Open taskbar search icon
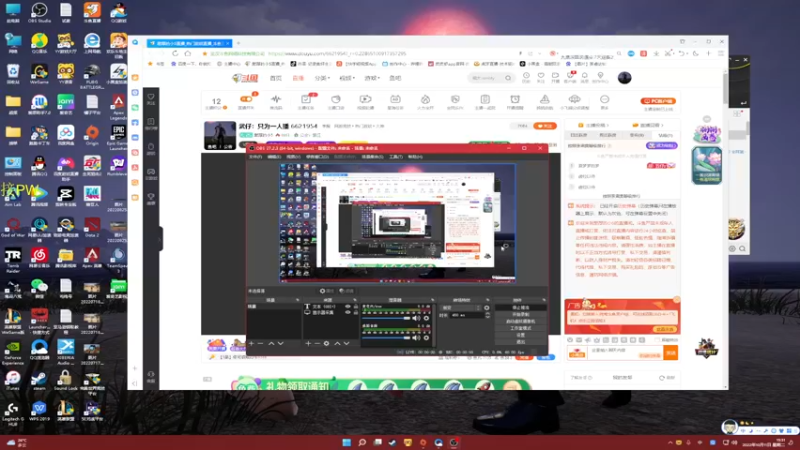The height and width of the screenshot is (450, 800). coord(362,442)
